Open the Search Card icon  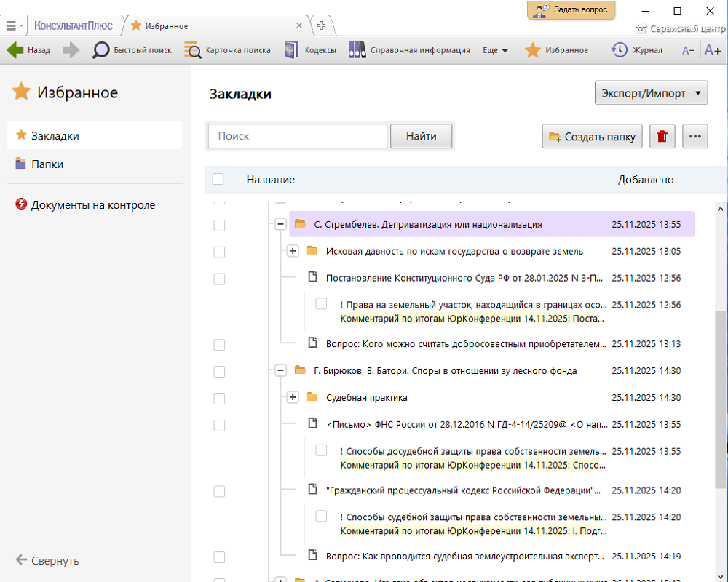point(193,50)
